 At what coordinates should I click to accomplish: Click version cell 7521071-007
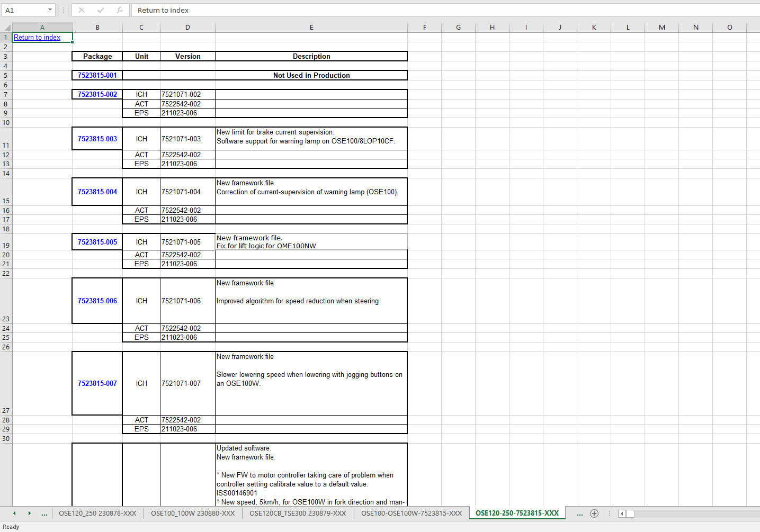[x=188, y=383]
